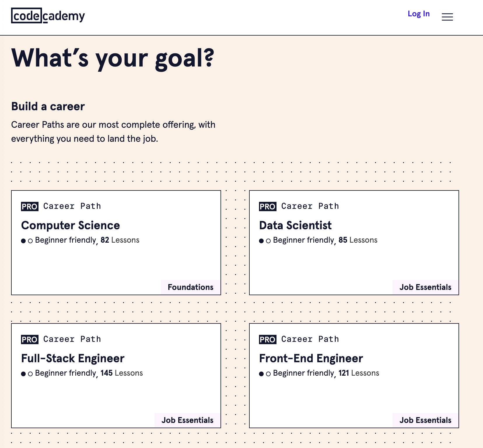
Task: Click the difficulty dots on Front-End Engineer card
Action: pyautogui.click(x=264, y=373)
